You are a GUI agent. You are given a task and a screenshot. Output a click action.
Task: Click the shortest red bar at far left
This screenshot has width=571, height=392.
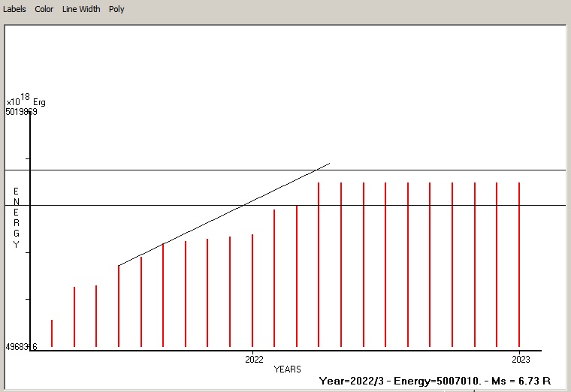coord(52,334)
